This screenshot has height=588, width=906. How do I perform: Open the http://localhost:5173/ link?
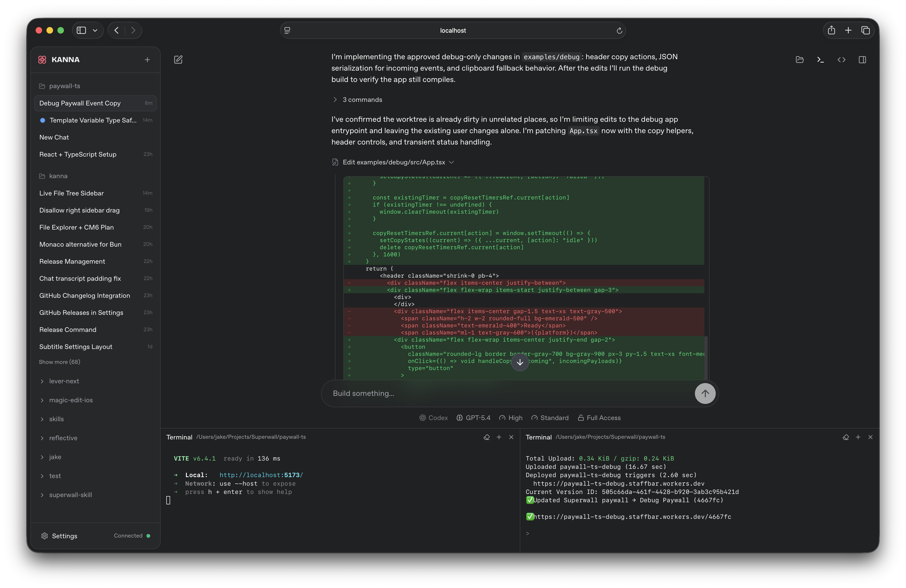261,475
